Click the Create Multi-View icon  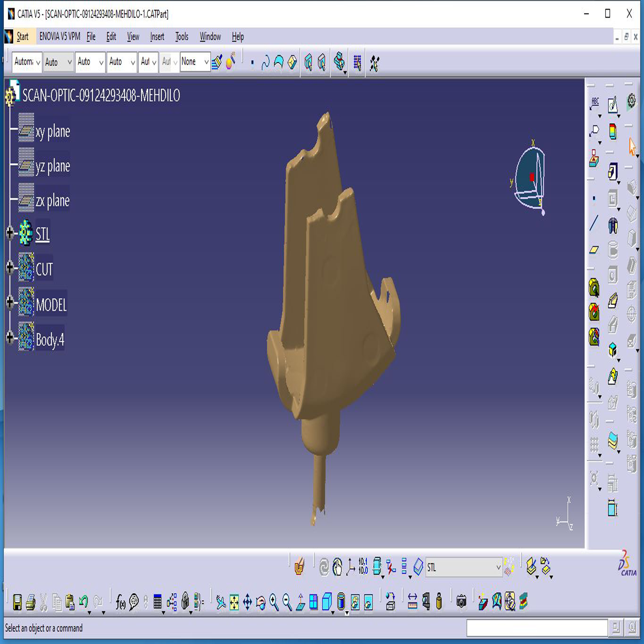pyautogui.click(x=314, y=602)
